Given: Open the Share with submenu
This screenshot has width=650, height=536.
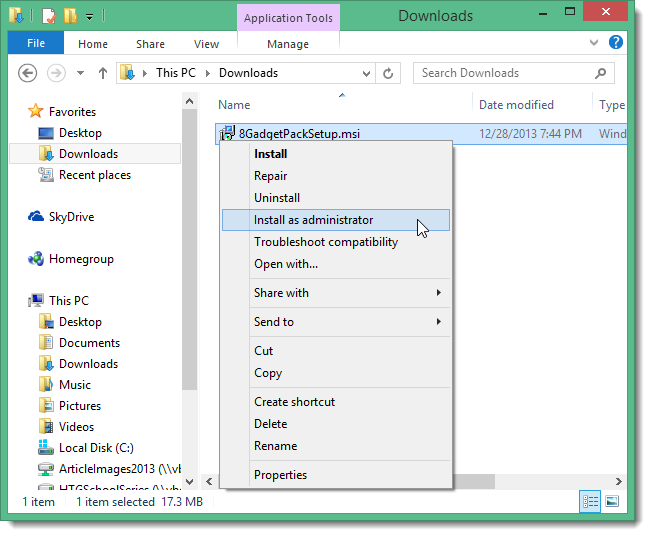Looking at the screenshot, I should (x=336, y=293).
